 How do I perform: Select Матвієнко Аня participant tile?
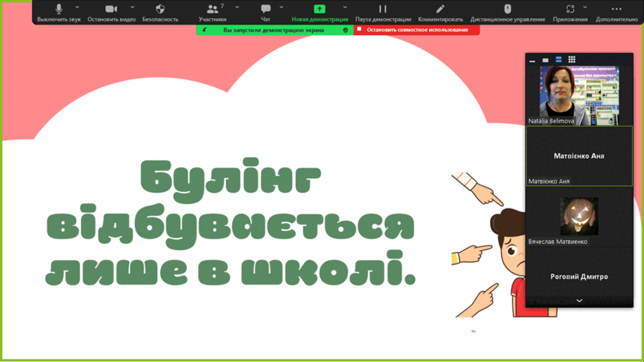579,156
